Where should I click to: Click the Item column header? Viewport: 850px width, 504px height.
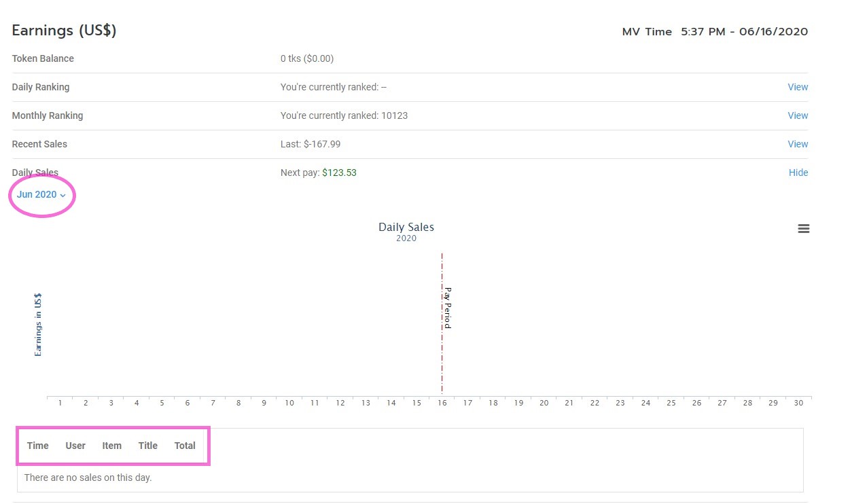point(112,446)
